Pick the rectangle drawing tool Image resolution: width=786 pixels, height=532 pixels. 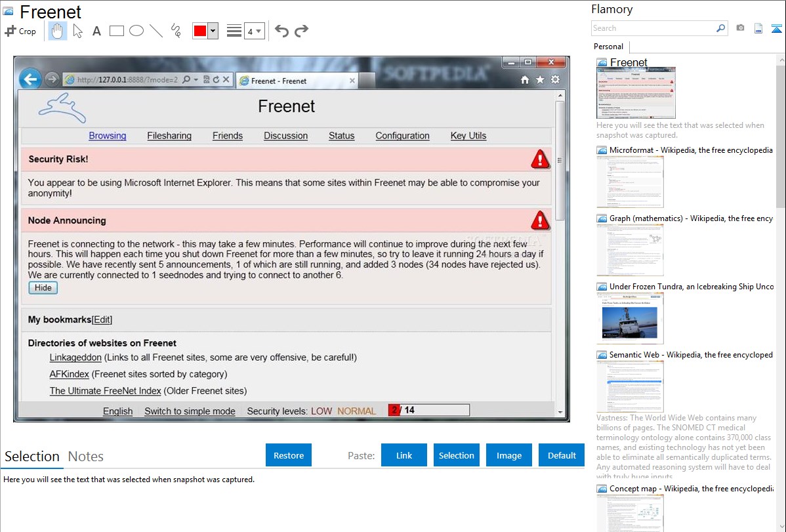pos(116,31)
